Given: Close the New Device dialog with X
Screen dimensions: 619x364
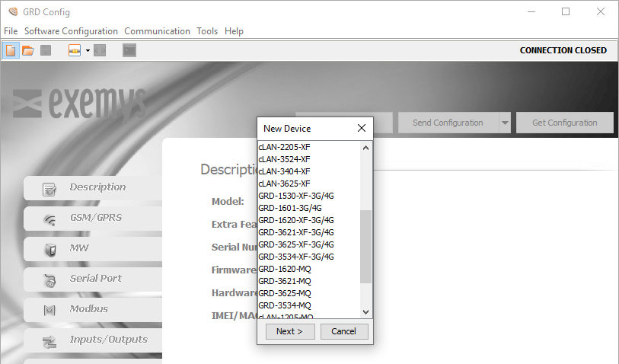Looking at the screenshot, I should 362,128.
